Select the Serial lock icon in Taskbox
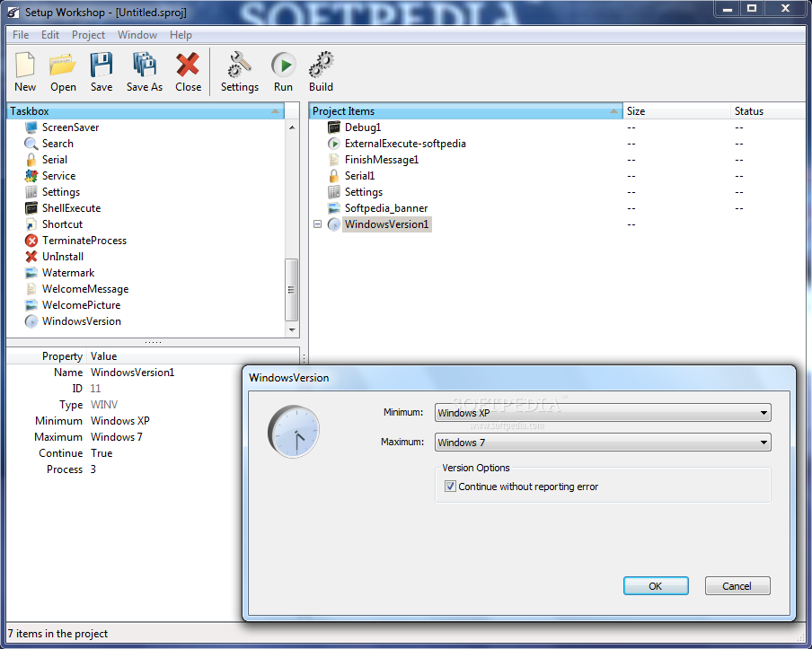This screenshot has width=812, height=649. 31,160
